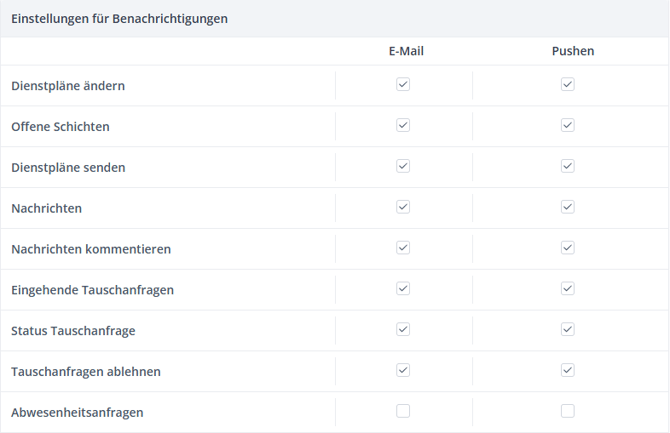The image size is (670, 433).
Task: Turn off Pushen for Nachrichten
Action: (x=567, y=207)
